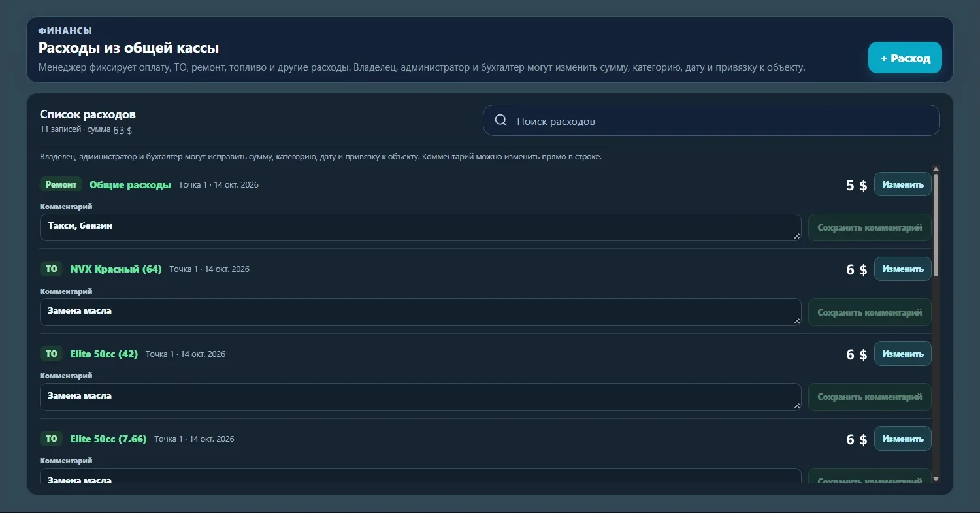Click the scrollbar up arrow of the expense list

936,169
